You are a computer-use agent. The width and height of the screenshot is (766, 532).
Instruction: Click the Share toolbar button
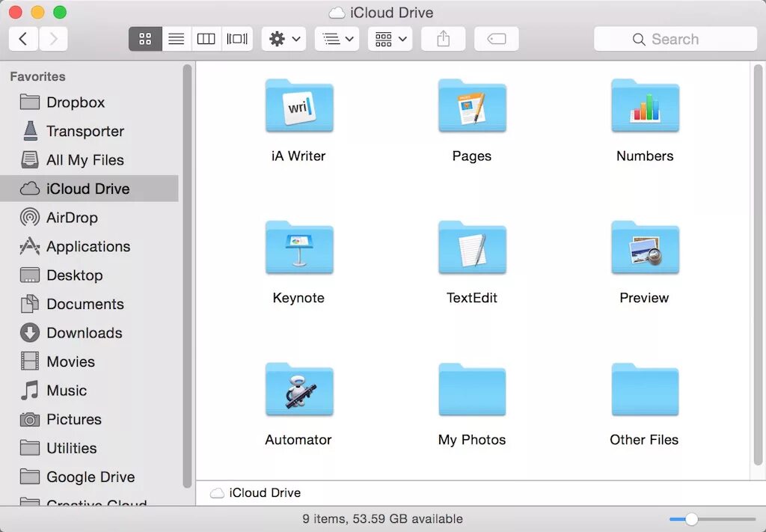coord(443,39)
